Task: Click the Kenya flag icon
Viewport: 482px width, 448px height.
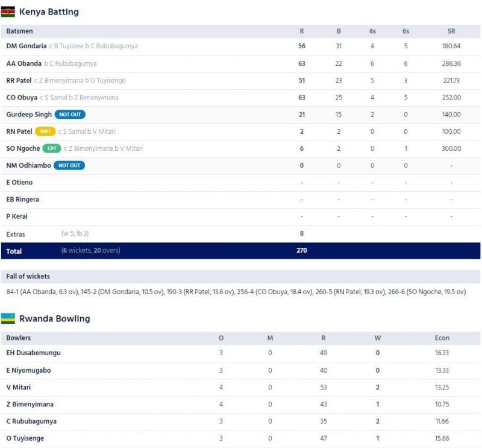Action: point(8,12)
